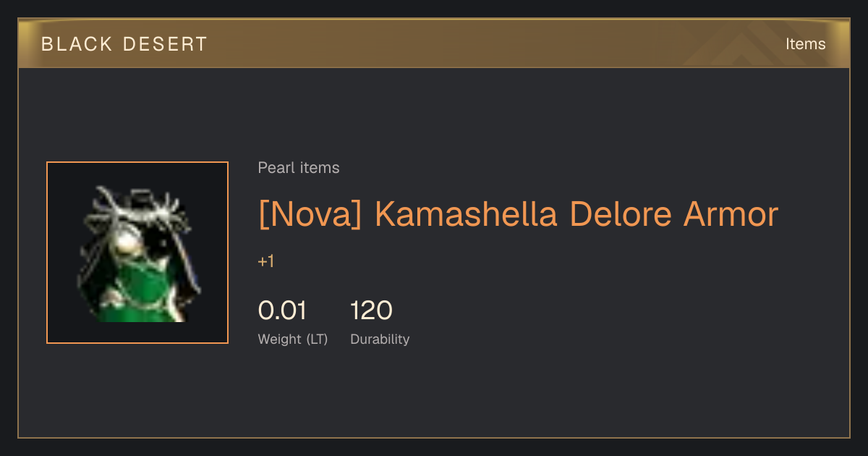Click the Durability label
This screenshot has height=456, width=868.
[380, 339]
